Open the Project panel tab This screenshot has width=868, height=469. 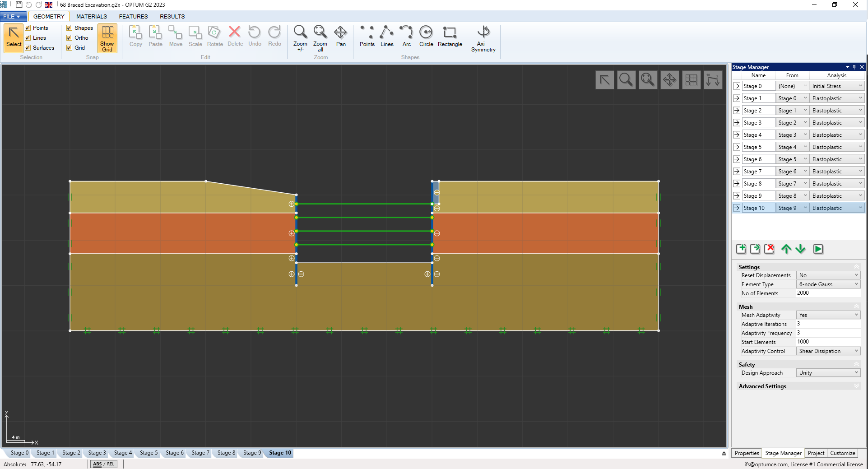tap(816, 453)
